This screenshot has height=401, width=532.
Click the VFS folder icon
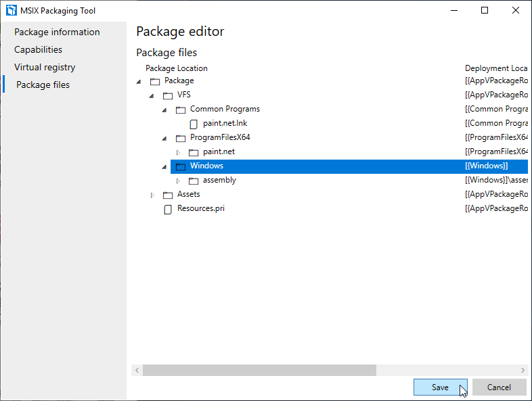click(x=168, y=95)
